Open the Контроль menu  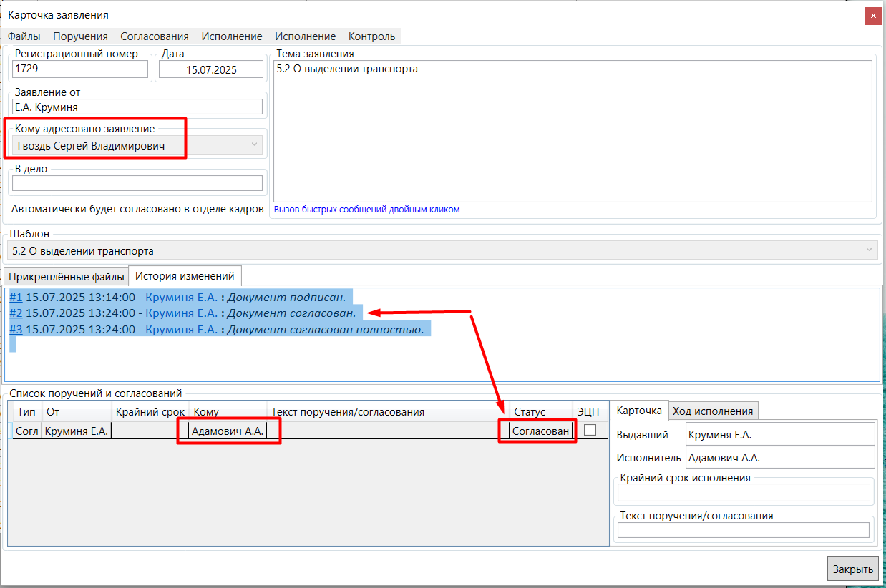(371, 36)
